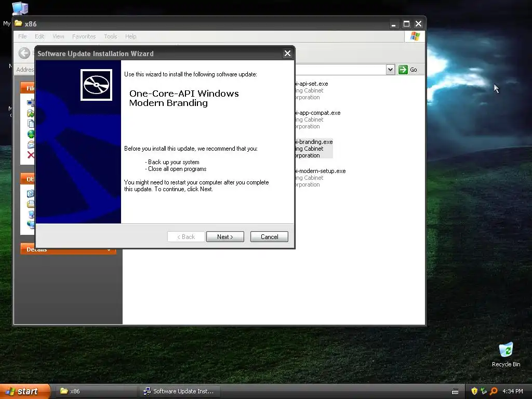Click the 4:34 PM taskbar clock
Screen dimensions: 532x399
513,391
